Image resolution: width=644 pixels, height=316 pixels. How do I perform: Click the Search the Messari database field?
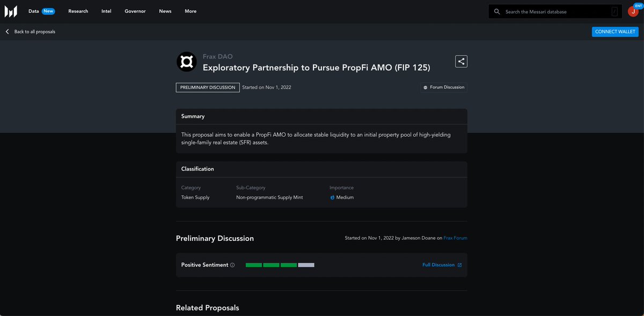(x=556, y=12)
